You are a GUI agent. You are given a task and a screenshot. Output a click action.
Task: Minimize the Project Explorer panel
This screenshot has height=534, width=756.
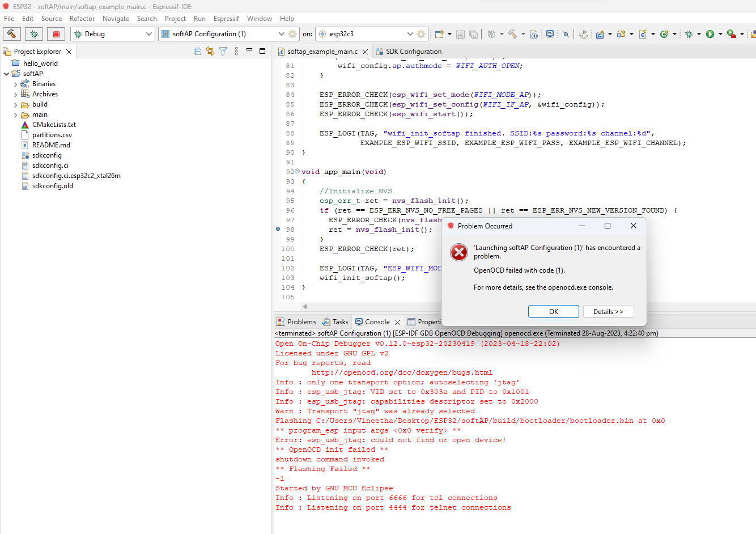pos(249,50)
